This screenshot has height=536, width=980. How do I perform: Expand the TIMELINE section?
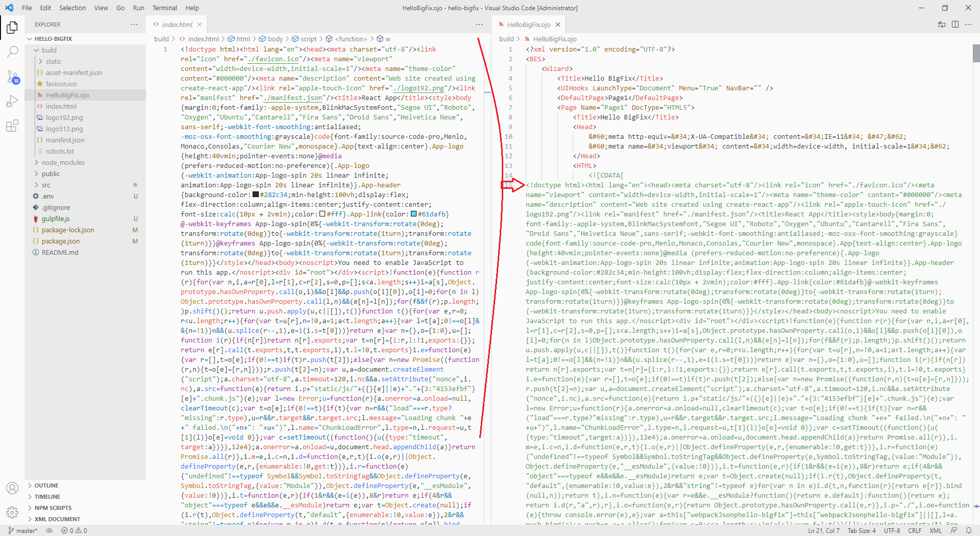click(85, 497)
